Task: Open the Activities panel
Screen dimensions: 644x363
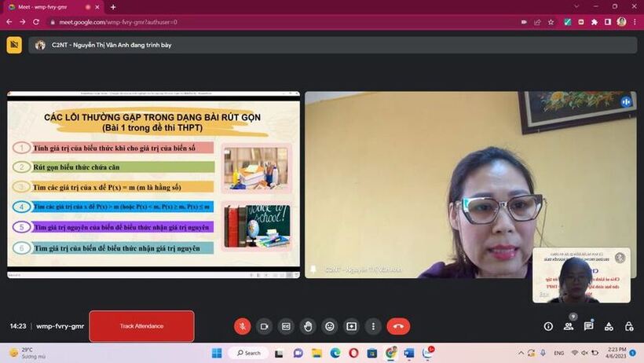Action: pos(609,326)
